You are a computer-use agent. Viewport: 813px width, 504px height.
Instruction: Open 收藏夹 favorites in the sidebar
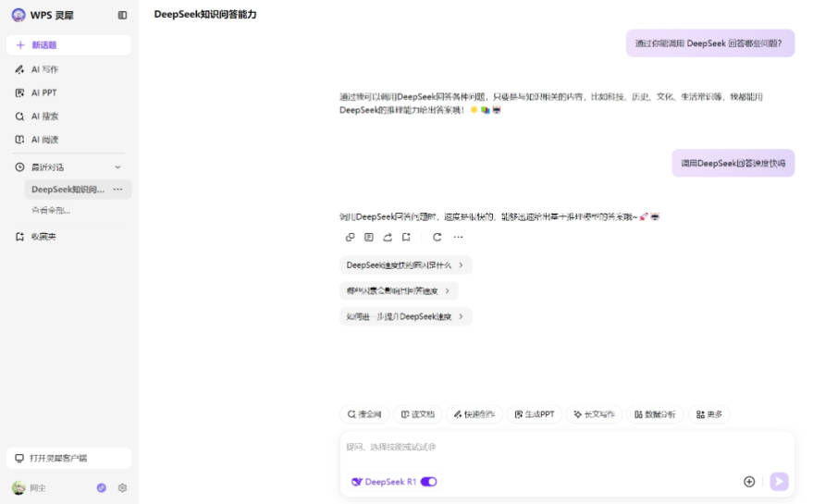click(x=68, y=237)
